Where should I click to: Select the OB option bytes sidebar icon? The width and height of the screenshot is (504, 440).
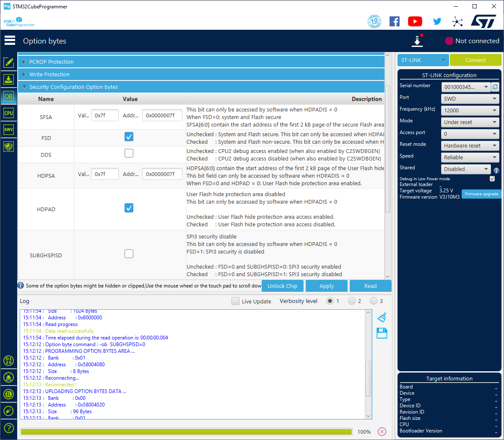coord(9,96)
